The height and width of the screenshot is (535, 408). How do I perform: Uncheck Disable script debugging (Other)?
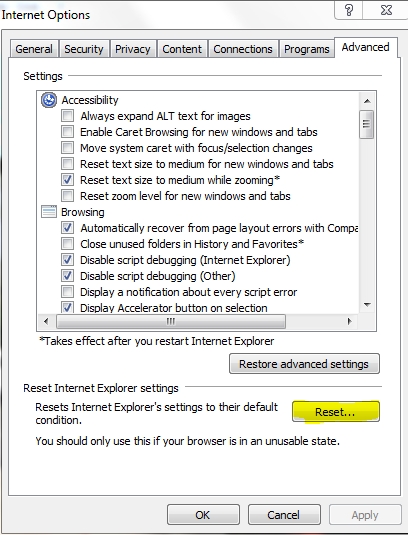tap(67, 276)
